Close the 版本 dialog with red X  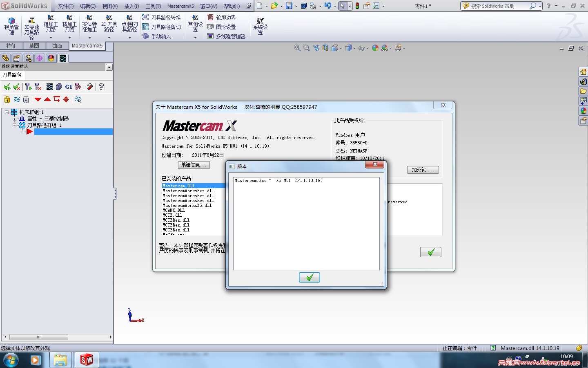pos(374,164)
